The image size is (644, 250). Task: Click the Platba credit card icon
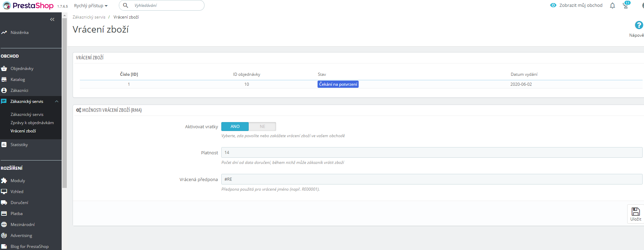click(4, 214)
